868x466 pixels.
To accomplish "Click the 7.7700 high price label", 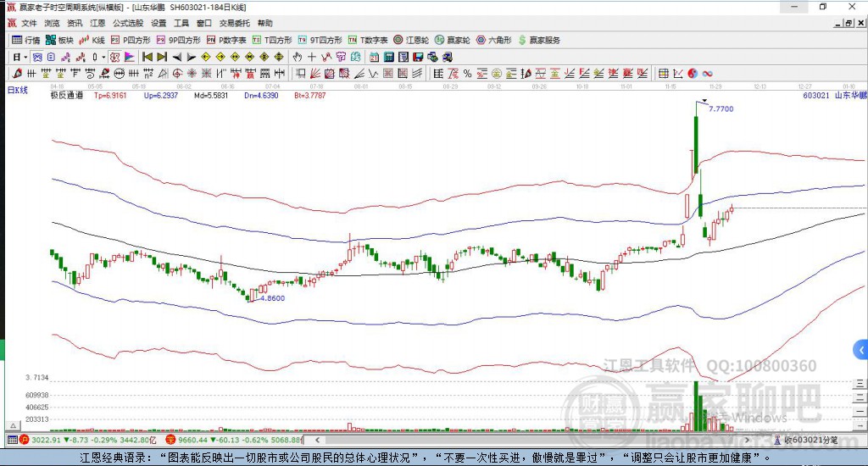I will (x=721, y=109).
